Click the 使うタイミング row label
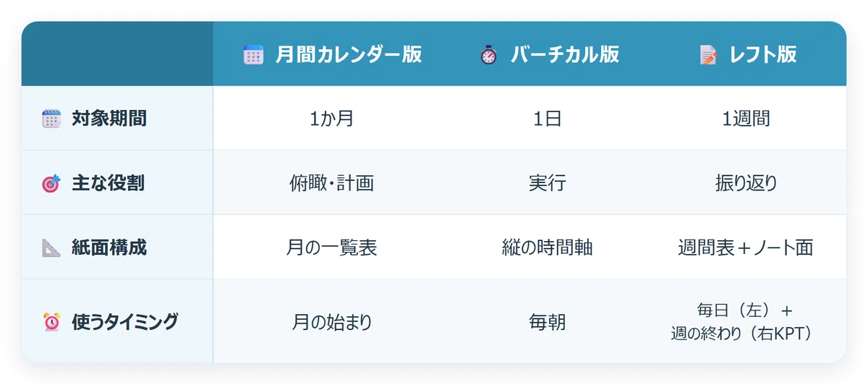 (124, 322)
